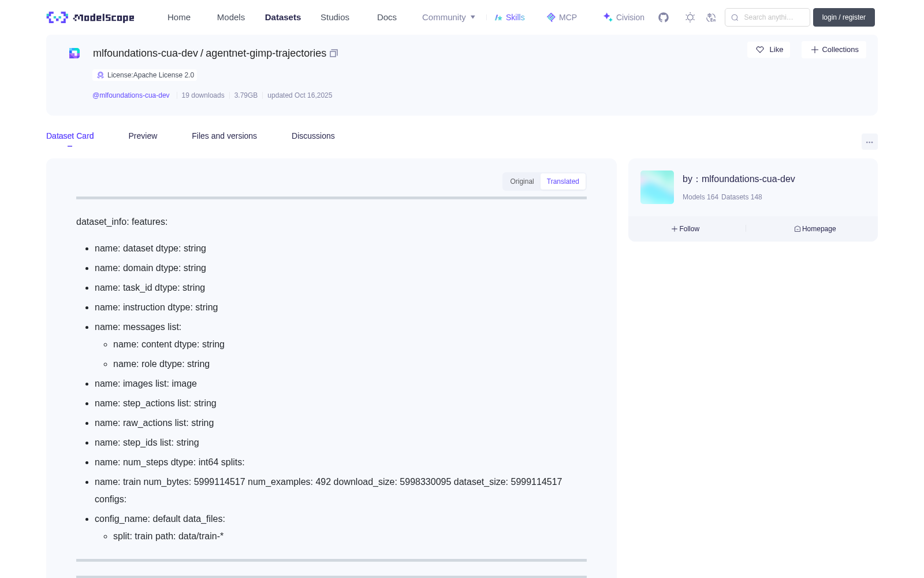Image resolution: width=924 pixels, height=578 pixels.
Task: Click the MCP diamond icon
Action: (551, 17)
